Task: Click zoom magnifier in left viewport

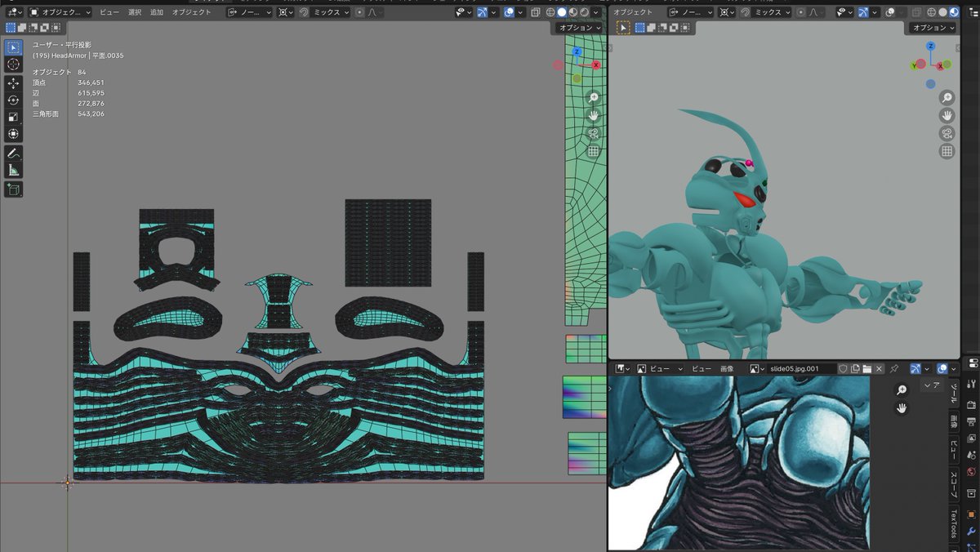Action: (594, 97)
